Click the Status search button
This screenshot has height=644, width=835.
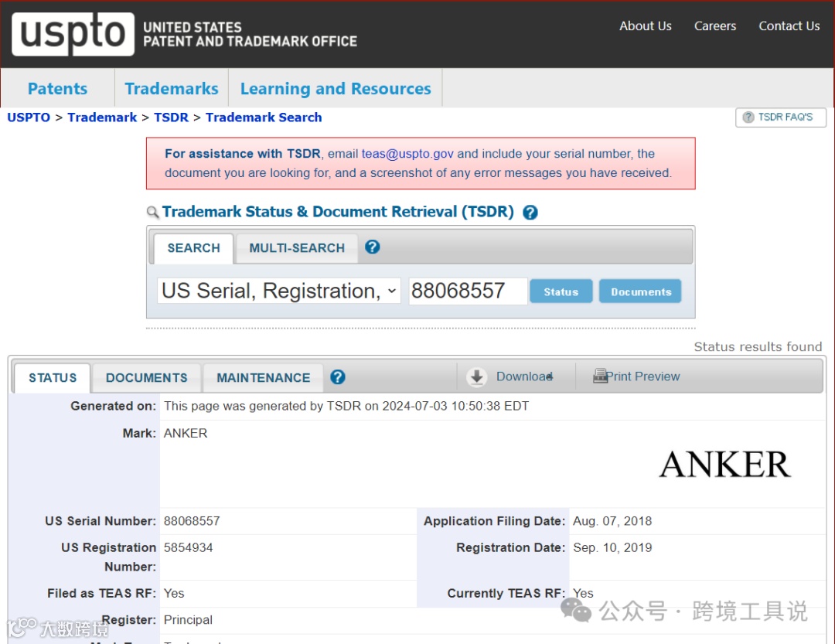pyautogui.click(x=561, y=291)
